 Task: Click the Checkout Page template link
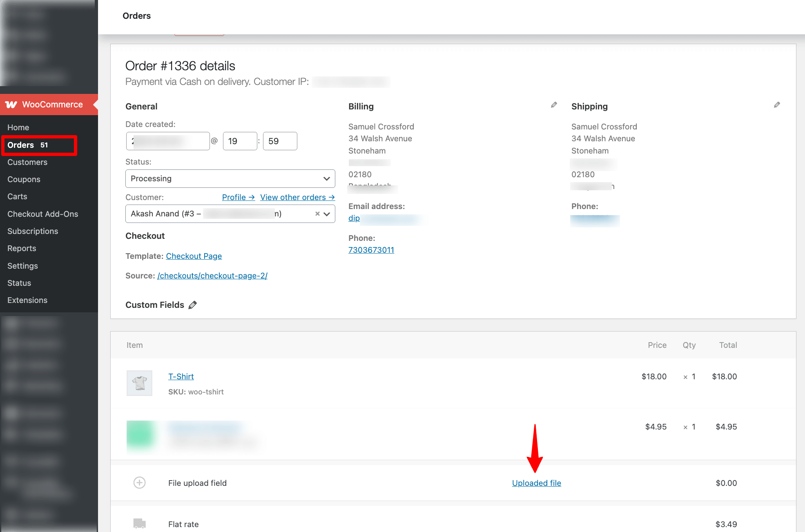(194, 256)
